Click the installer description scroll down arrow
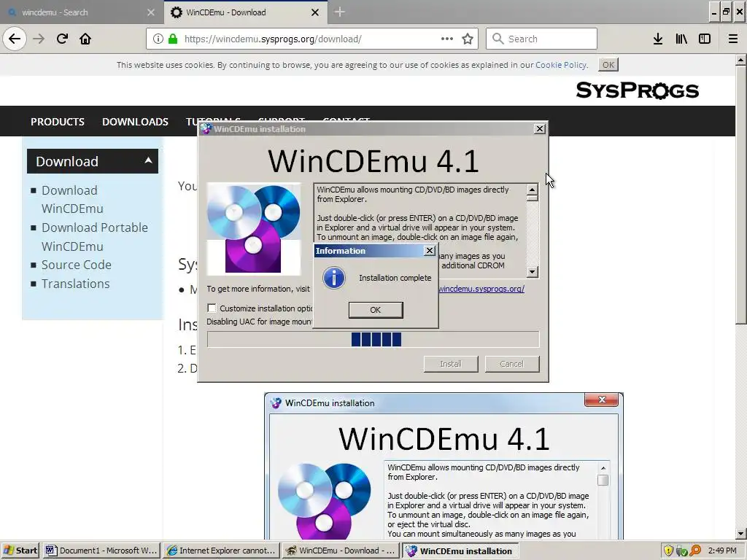Image resolution: width=747 pixels, height=560 pixels. point(532,272)
